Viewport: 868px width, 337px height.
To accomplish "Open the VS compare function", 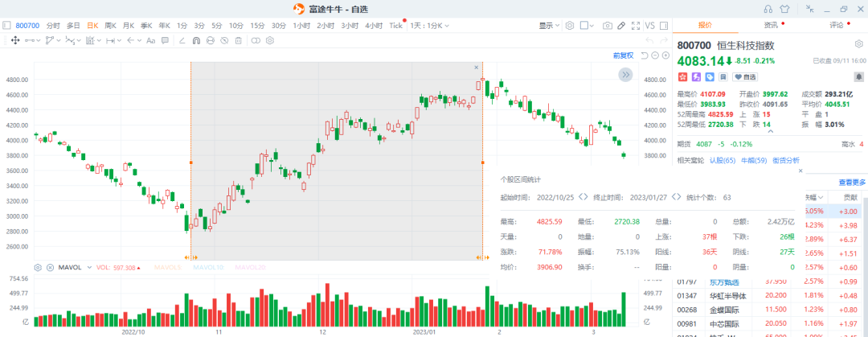I will (650, 26).
